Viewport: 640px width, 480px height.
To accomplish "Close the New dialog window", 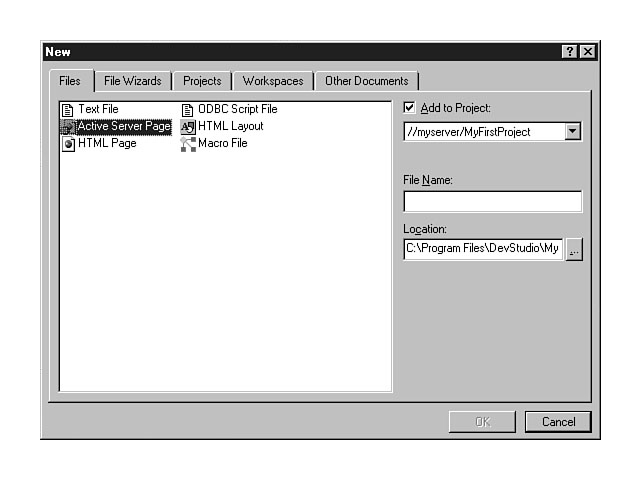I will pyautogui.click(x=587, y=52).
